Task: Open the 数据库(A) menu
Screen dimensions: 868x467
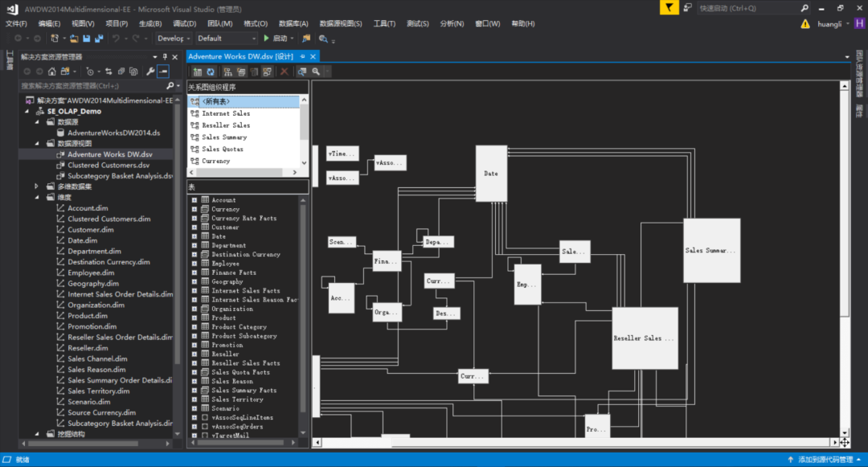Action: (293, 24)
